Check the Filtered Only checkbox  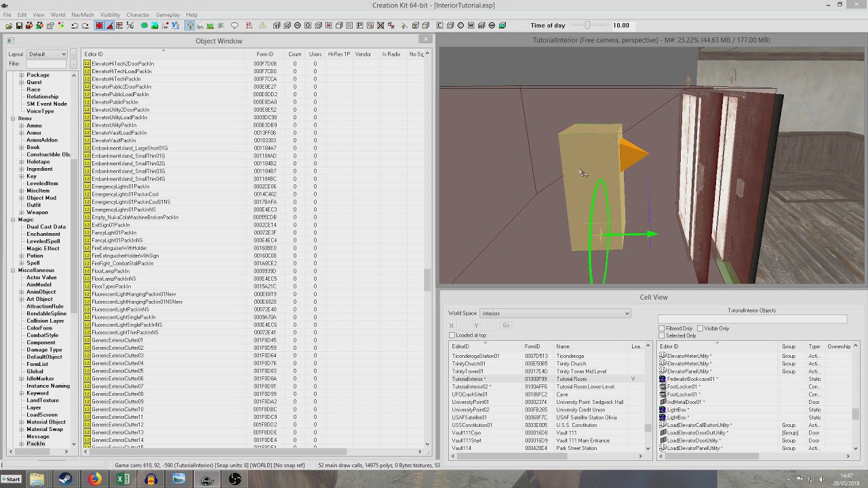tap(662, 329)
